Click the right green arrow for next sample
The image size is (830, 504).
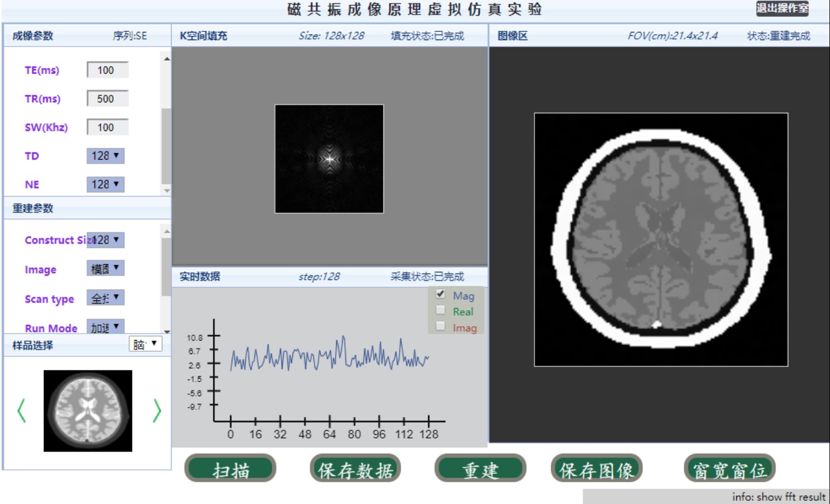tap(157, 410)
